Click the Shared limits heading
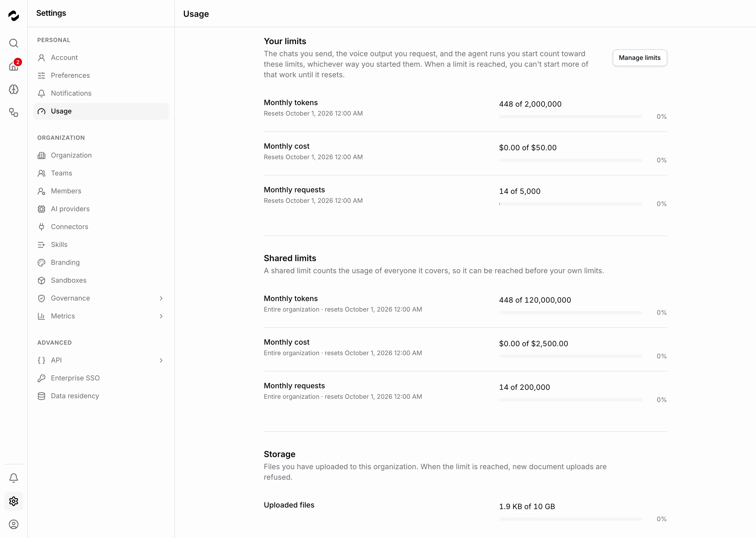The width and height of the screenshot is (756, 538). tap(290, 258)
